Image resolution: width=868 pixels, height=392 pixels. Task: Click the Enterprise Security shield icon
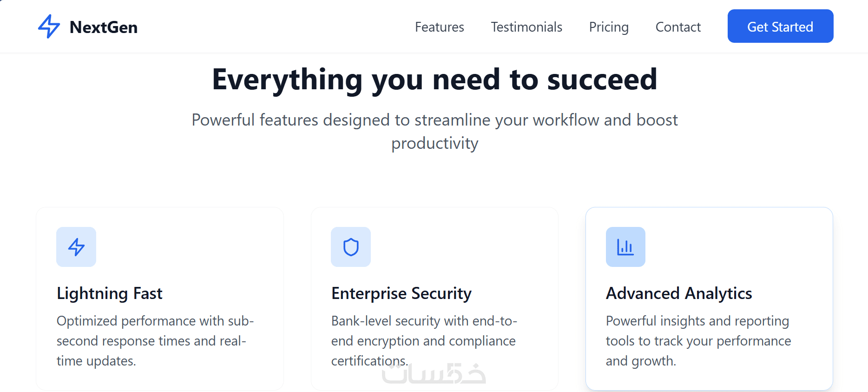(351, 247)
